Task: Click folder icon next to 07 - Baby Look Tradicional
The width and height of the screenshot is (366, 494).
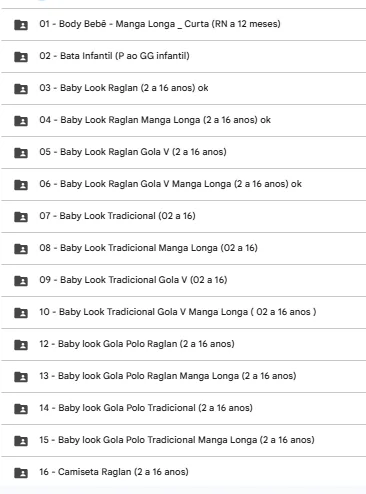Action: (x=21, y=217)
